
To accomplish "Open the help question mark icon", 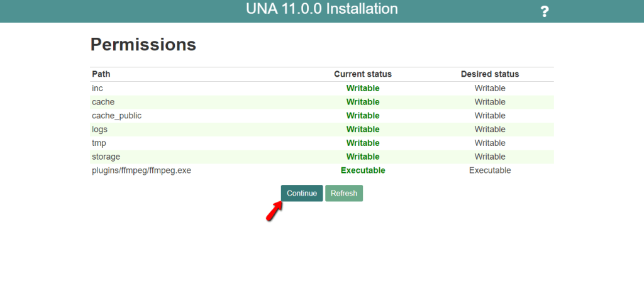I will coord(544,11).
